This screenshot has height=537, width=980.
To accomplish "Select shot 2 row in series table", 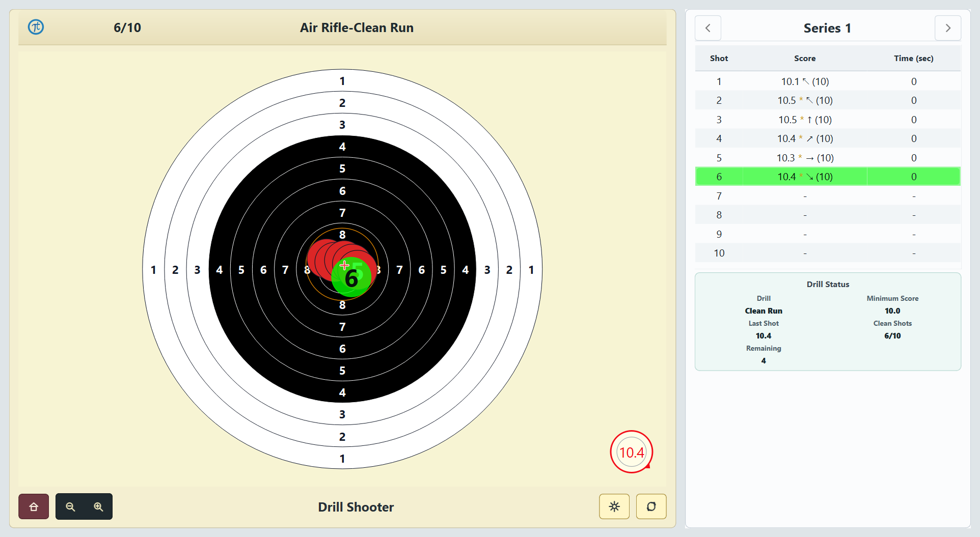I will click(x=828, y=100).
